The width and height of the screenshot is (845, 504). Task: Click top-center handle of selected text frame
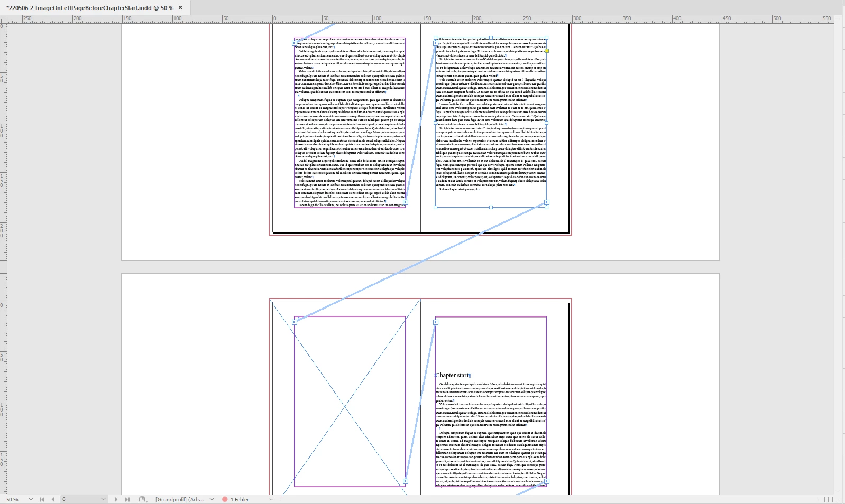491,38
